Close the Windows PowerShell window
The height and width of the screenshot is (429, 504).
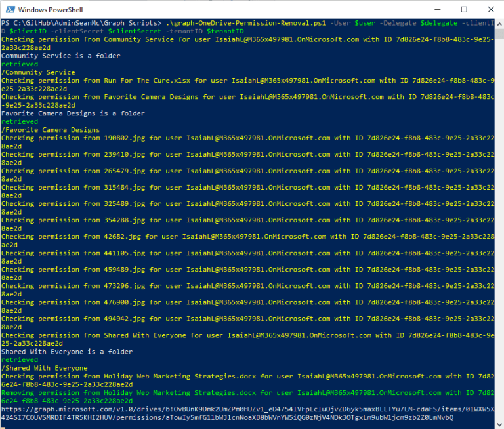[491, 10]
